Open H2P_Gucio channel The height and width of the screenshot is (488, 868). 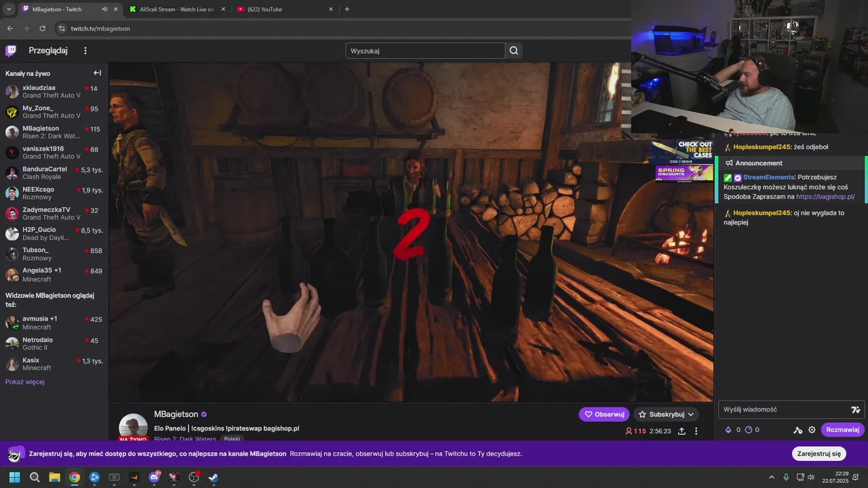click(54, 234)
